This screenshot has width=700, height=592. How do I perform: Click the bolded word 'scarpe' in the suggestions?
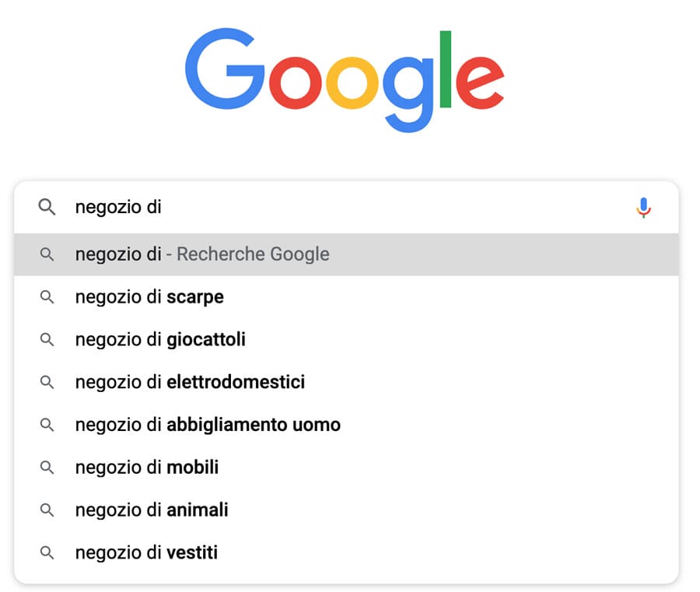tap(195, 296)
